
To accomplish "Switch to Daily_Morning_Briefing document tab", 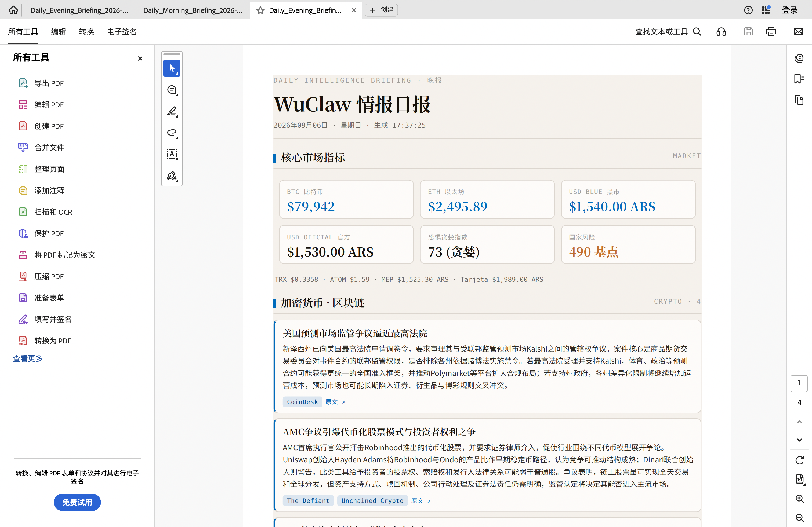I will tap(193, 10).
